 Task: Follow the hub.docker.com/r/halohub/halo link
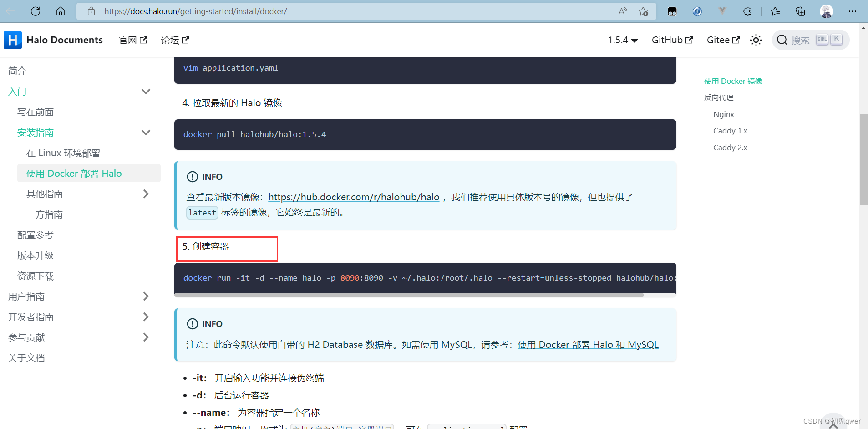click(354, 197)
